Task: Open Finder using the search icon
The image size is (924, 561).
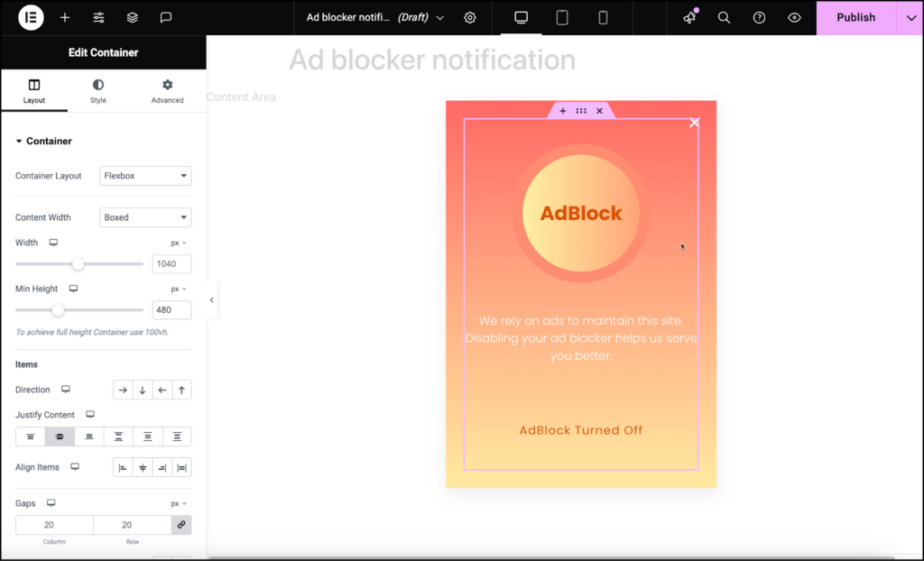Action: point(724,17)
